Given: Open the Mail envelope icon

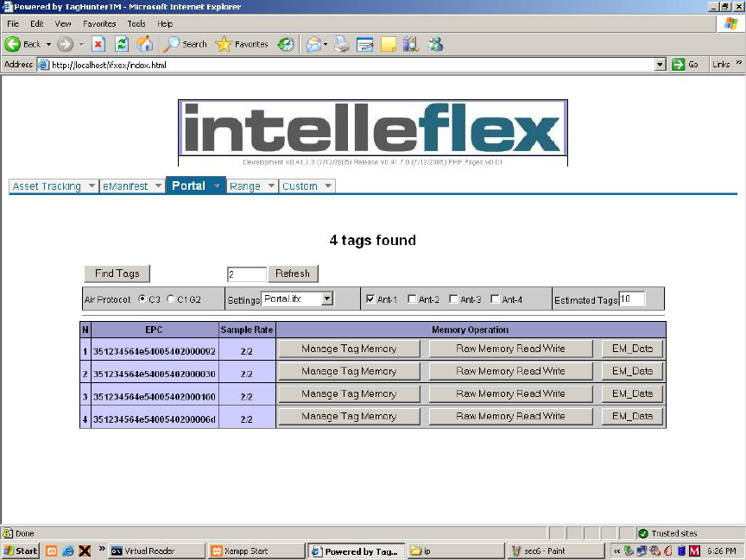Looking at the screenshot, I should (313, 45).
